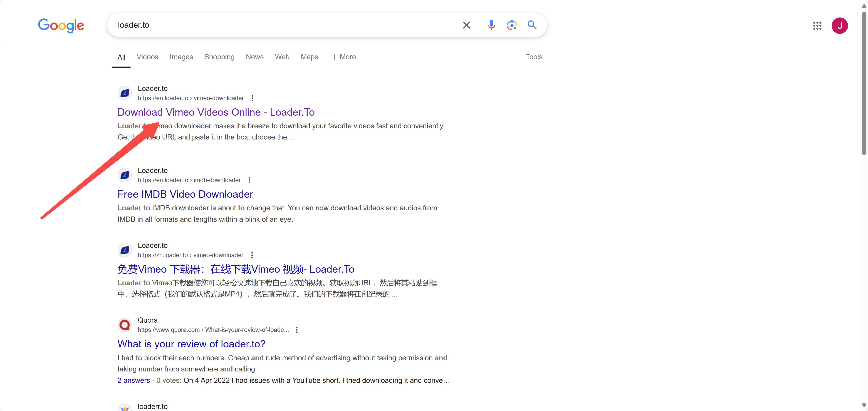Click the loaderr.to site name
The height and width of the screenshot is (411, 868).
(x=153, y=406)
